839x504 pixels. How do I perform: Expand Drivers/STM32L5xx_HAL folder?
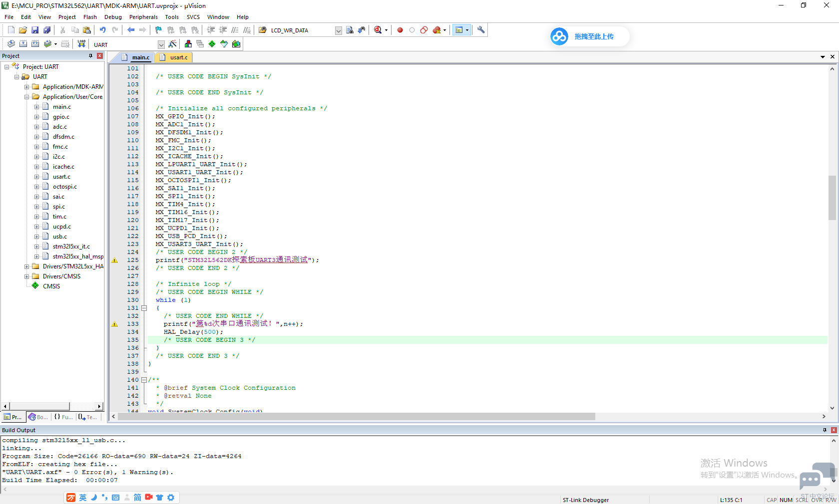point(26,266)
